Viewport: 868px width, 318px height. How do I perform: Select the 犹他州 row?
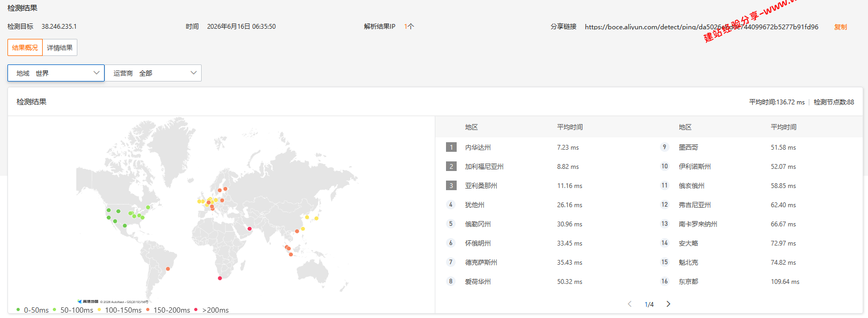pyautogui.click(x=542, y=205)
